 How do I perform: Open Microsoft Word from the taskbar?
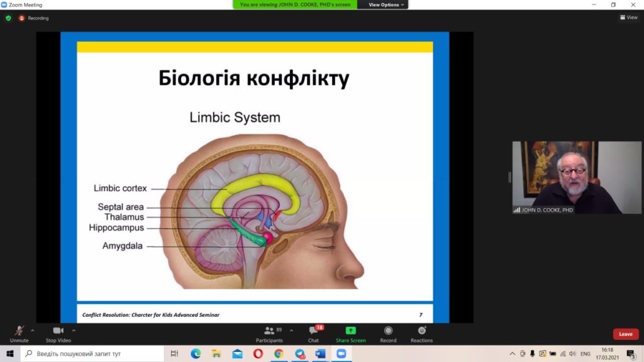[x=320, y=354]
